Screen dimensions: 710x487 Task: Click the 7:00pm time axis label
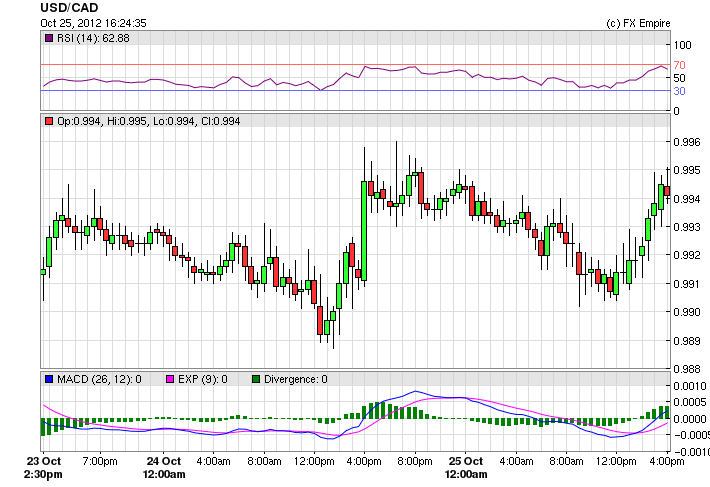click(x=100, y=461)
